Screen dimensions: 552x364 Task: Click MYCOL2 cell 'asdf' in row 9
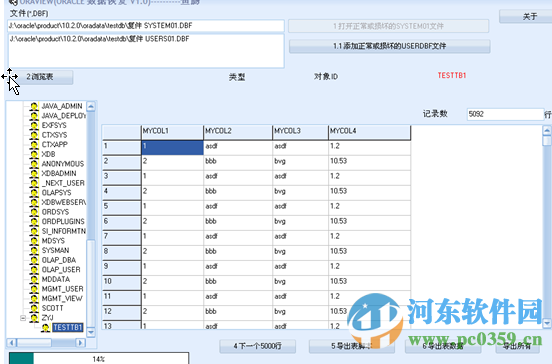pos(238,268)
